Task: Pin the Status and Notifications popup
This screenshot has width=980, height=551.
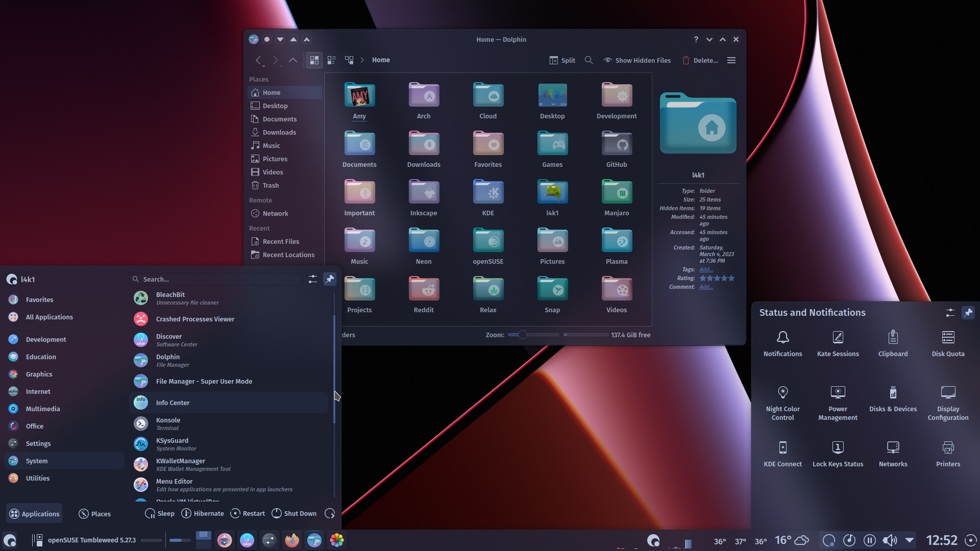Action: [968, 313]
